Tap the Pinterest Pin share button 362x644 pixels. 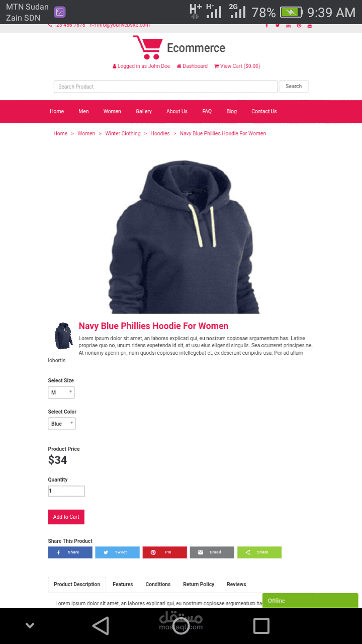point(164,552)
